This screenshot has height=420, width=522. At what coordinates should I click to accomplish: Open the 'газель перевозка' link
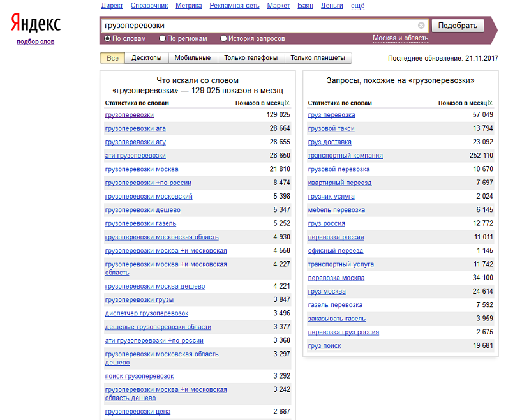tap(335, 305)
